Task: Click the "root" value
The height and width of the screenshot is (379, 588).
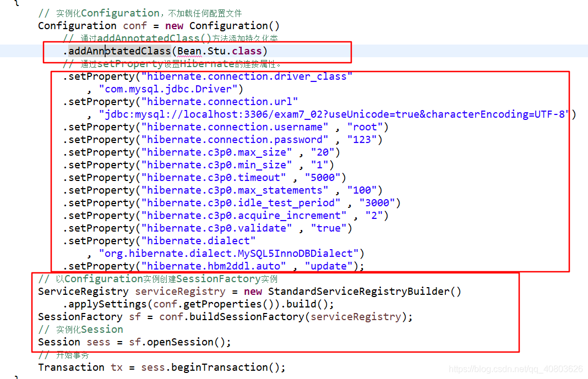Action: point(365,127)
